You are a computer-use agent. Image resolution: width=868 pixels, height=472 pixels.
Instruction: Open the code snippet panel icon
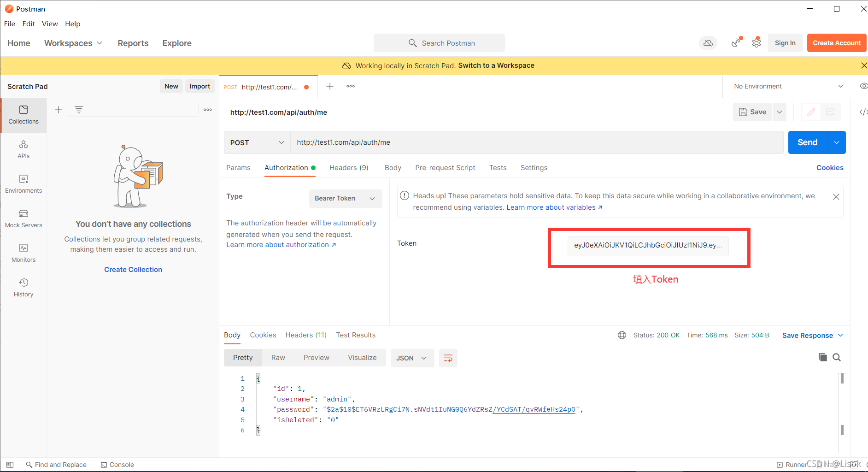point(863,112)
